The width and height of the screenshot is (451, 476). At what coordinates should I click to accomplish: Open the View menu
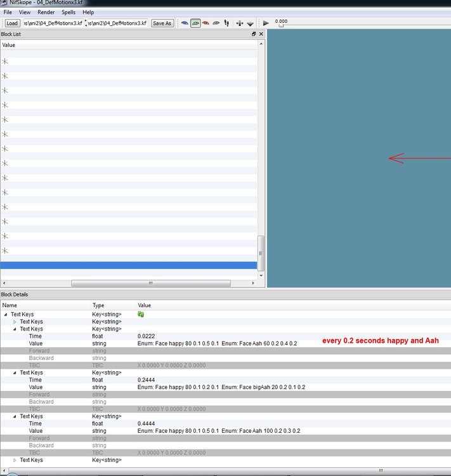(25, 13)
